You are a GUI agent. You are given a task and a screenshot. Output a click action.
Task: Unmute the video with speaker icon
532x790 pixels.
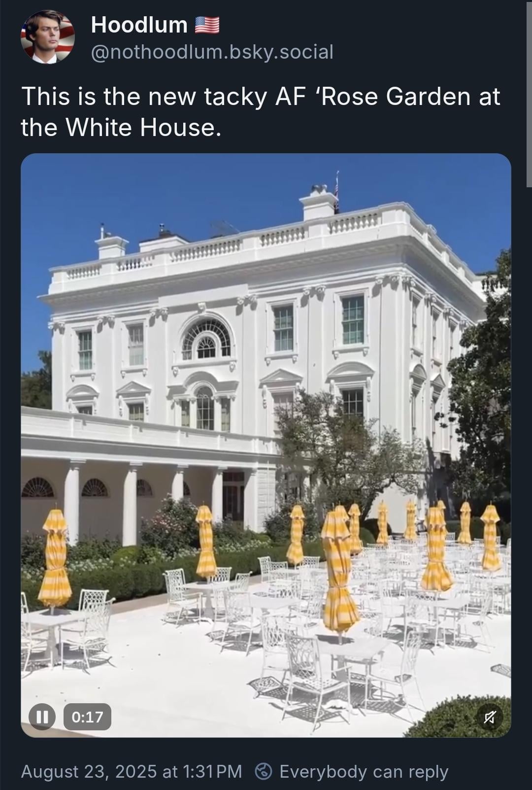pyautogui.click(x=489, y=717)
